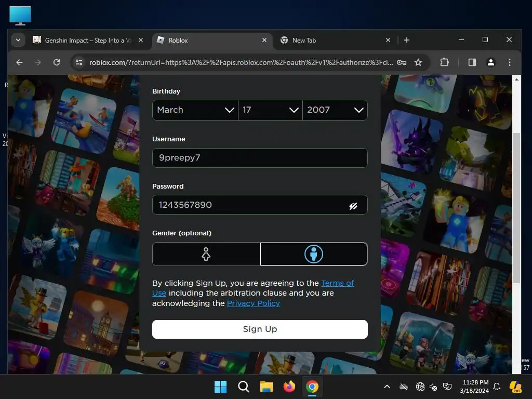
Task: Toggle password visibility eye icon
Action: [353, 206]
